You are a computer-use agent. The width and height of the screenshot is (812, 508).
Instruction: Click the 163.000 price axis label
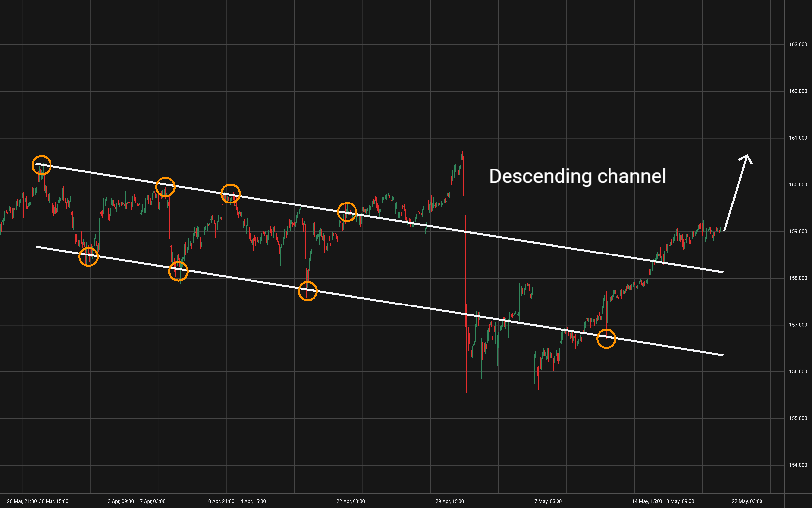pos(798,45)
